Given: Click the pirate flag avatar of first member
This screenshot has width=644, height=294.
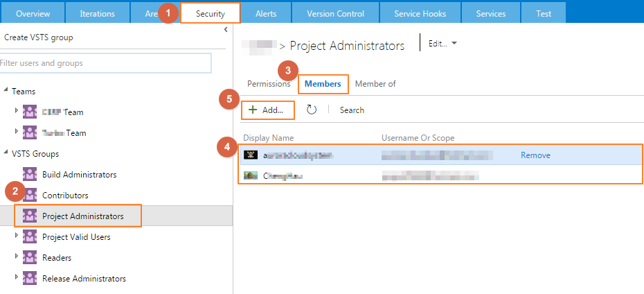Looking at the screenshot, I should pyautogui.click(x=251, y=155).
